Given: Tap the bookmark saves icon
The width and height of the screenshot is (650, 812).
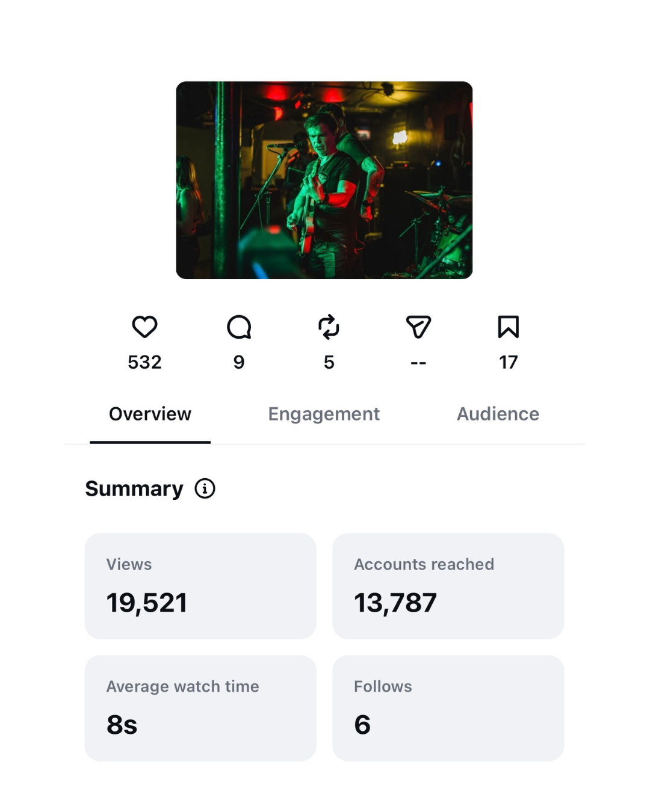Looking at the screenshot, I should click(x=508, y=327).
